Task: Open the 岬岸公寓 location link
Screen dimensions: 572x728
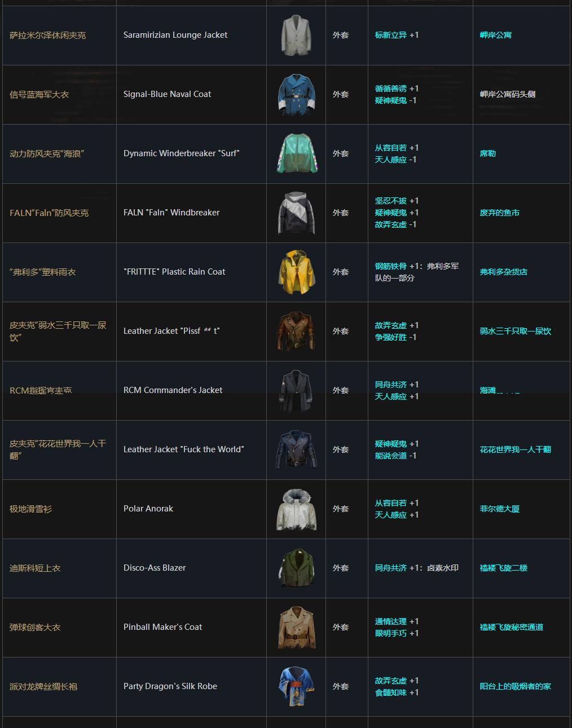Action: [x=496, y=35]
